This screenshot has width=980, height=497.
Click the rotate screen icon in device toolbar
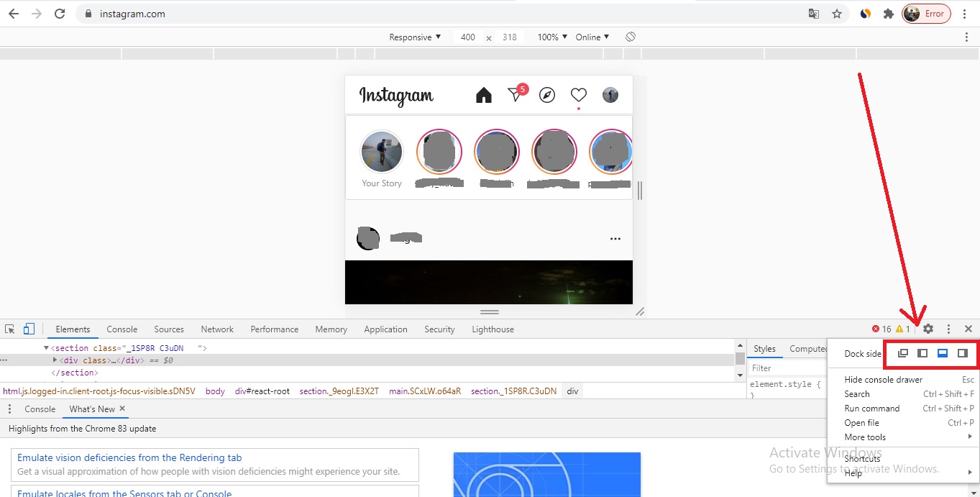(x=630, y=37)
